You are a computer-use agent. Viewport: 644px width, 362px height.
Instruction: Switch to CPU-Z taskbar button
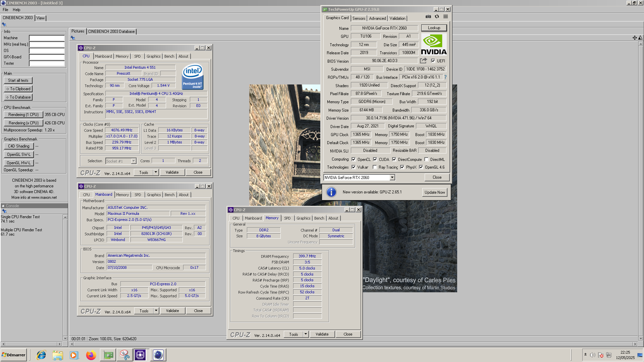(140, 355)
